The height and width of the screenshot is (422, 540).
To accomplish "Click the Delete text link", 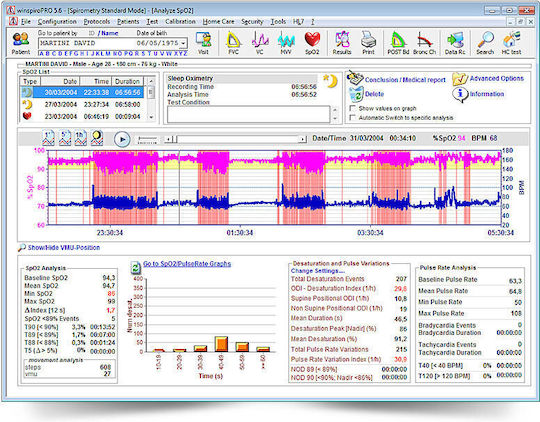I will pyautogui.click(x=374, y=94).
